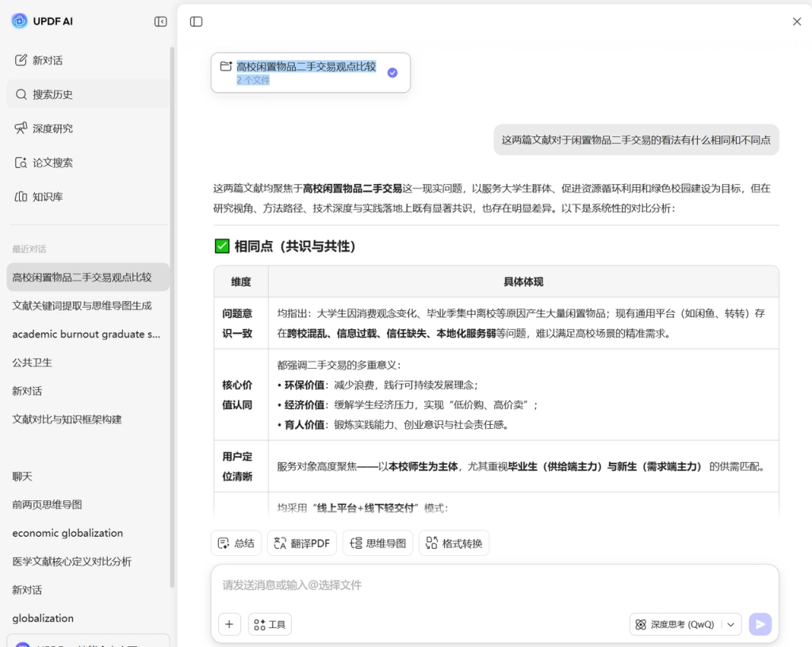Select the recent chat 高校闲置物品二手交易观点比较

88,278
